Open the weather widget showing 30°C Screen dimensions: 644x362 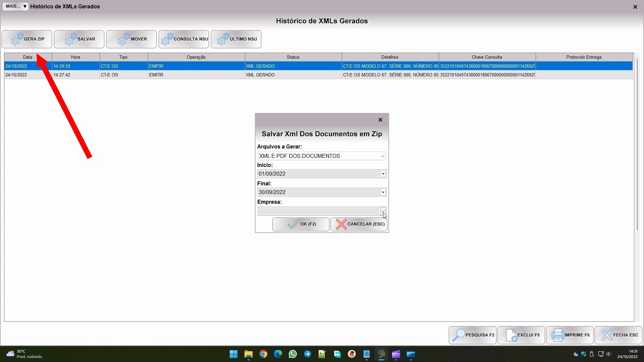(24, 354)
